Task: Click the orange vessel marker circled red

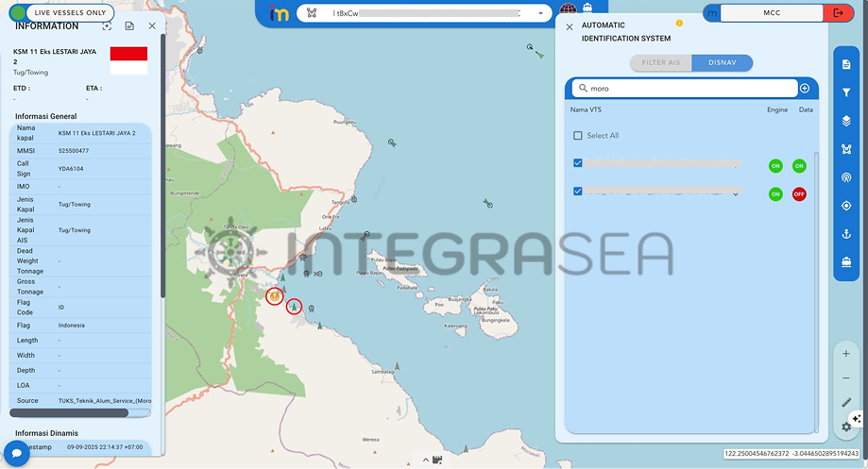Action: pos(275,296)
